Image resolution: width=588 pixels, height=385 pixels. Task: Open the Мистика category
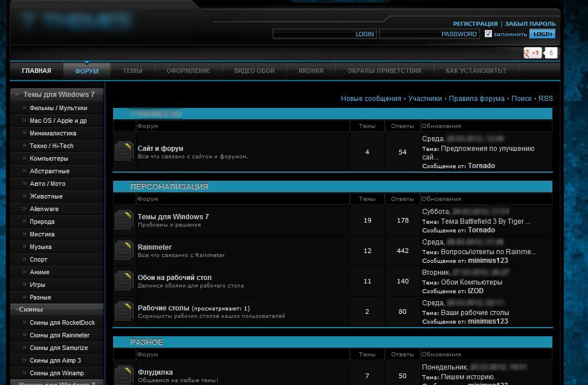42,234
